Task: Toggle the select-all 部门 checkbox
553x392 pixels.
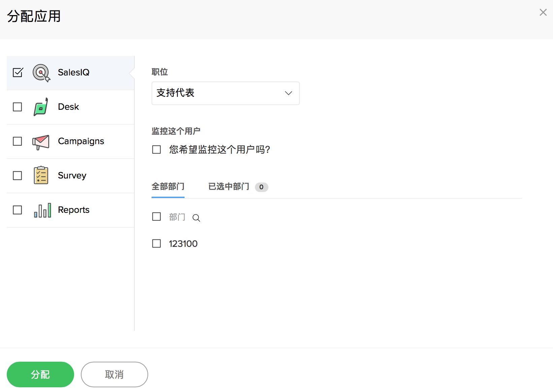Action: pyautogui.click(x=157, y=217)
